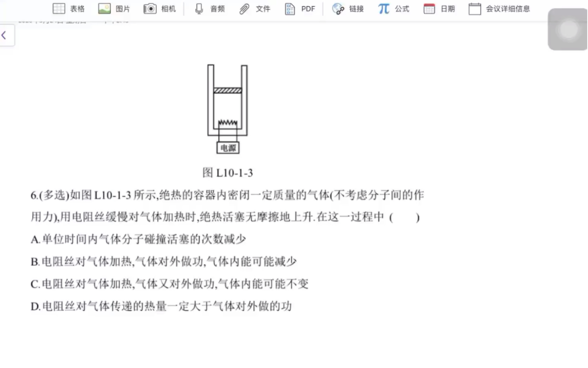Click answer option A about 碰撞活塞的次数减少
588x368 pixels.
pyautogui.click(x=138, y=239)
